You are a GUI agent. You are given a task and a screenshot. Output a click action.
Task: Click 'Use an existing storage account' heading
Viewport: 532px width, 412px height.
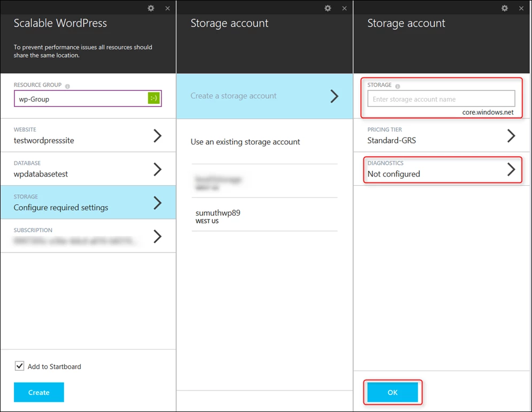point(245,142)
